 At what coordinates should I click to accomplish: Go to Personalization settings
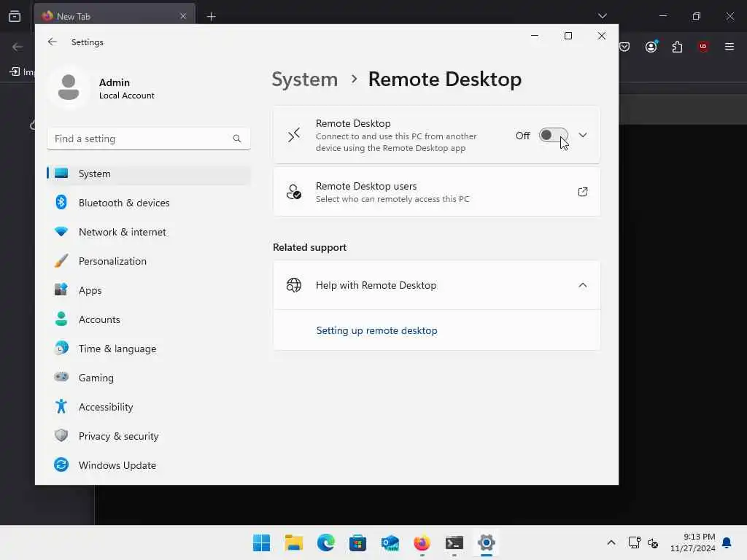pos(149,261)
